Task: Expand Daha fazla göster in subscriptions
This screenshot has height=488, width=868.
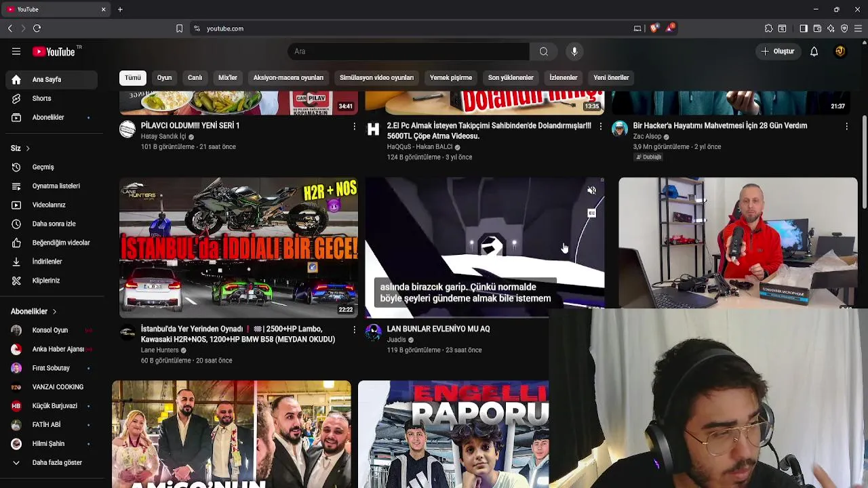Action: click(x=51, y=462)
